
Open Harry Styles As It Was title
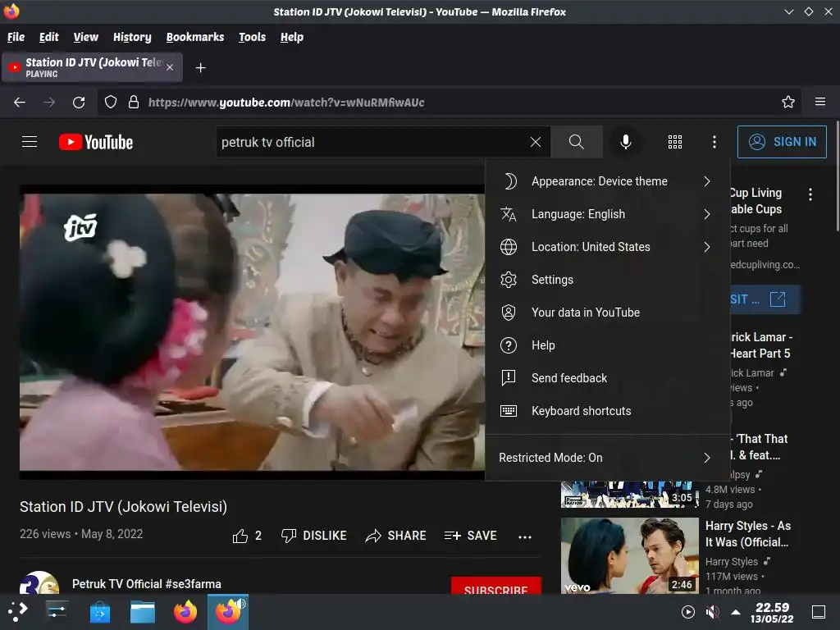[748, 534]
